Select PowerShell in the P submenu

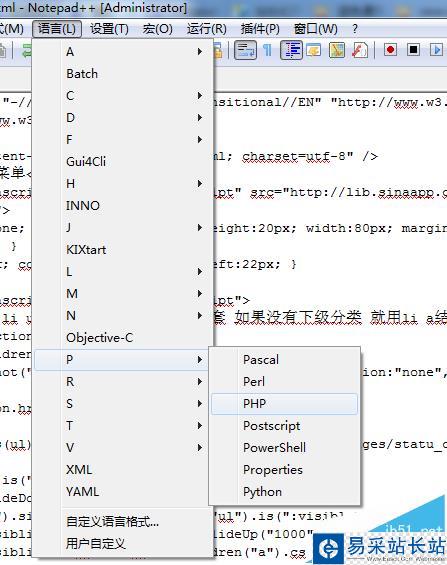click(x=285, y=448)
